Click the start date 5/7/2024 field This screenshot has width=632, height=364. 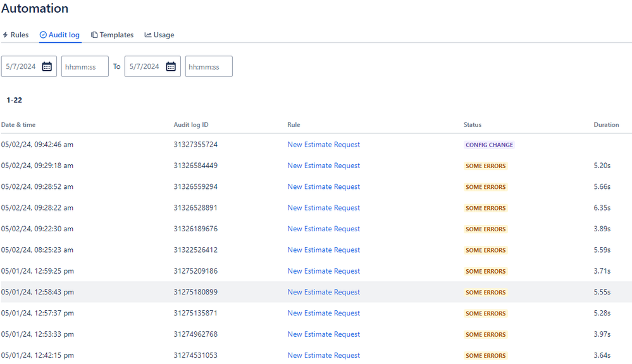coord(22,66)
